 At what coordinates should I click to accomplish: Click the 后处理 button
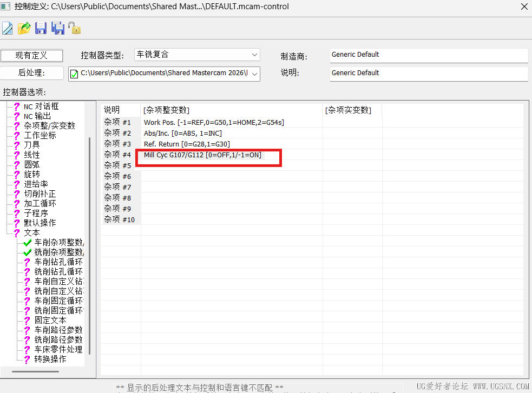coord(31,73)
